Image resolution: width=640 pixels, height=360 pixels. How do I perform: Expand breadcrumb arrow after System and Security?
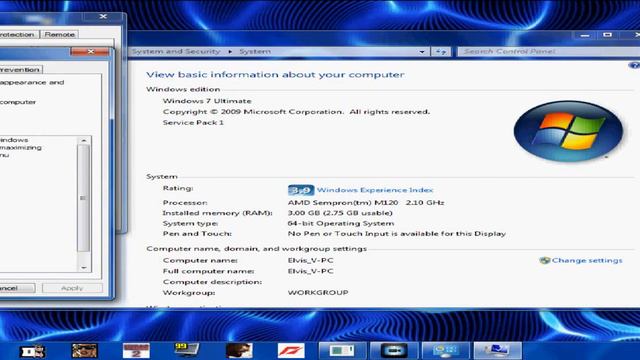(230, 52)
